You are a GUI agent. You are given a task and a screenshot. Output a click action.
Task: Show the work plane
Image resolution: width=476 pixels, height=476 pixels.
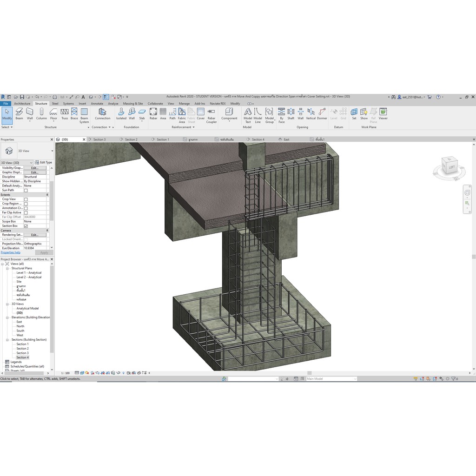(364, 114)
